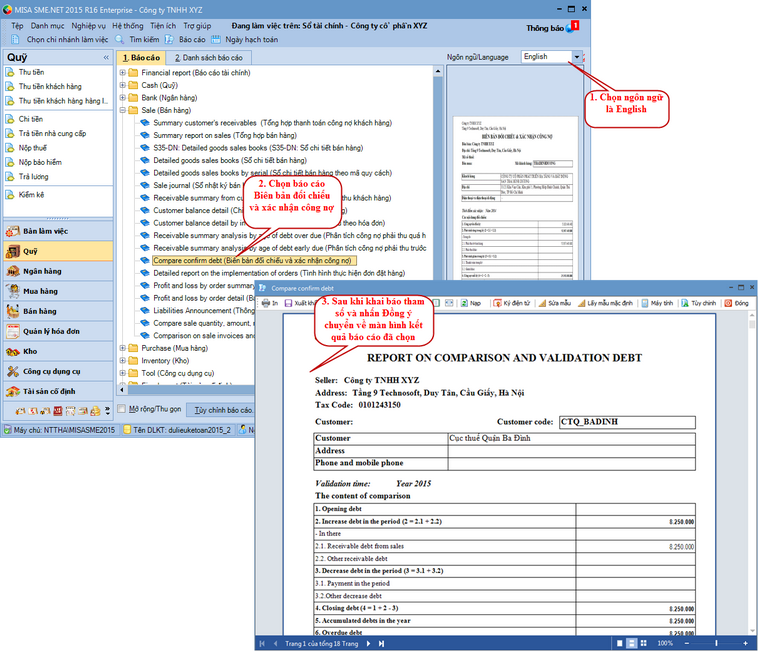
Task: Click Ký điện tử digital signature icon
Action: 512,303
